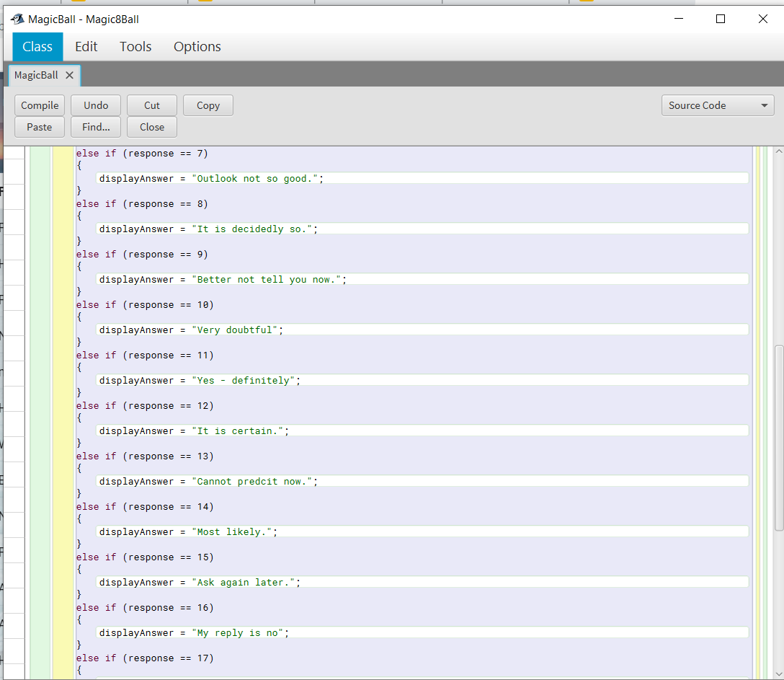Click the "Yes - definitely" string

(244, 381)
